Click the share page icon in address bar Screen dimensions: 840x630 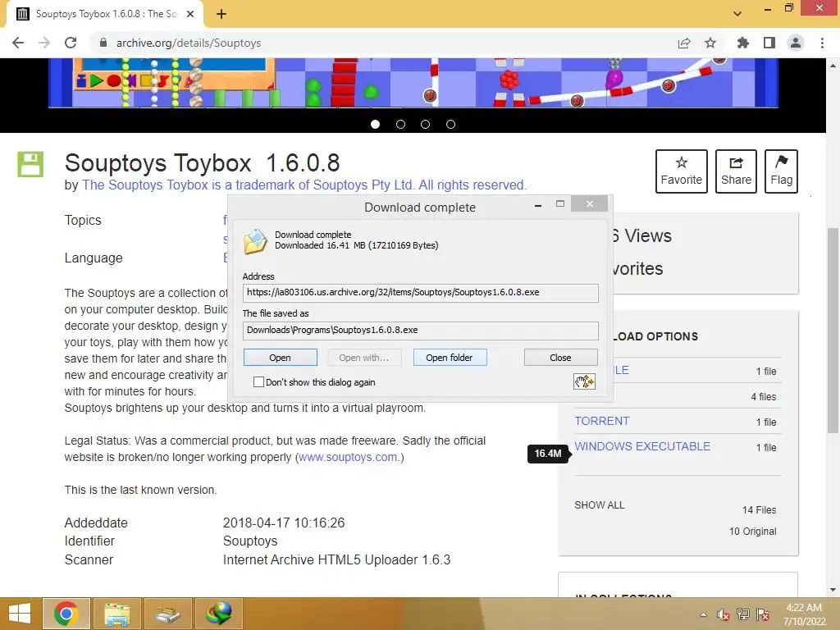[x=684, y=43]
